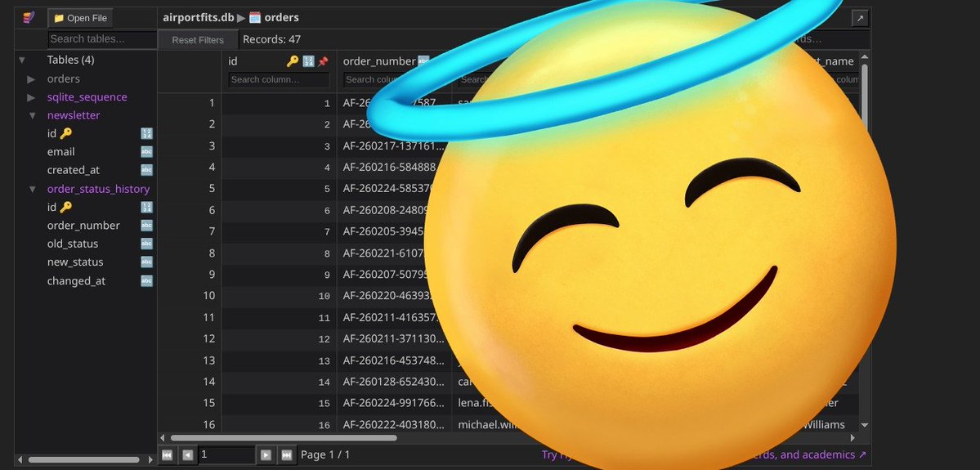Focus the id column search field
The image size is (980, 470).
279,79
